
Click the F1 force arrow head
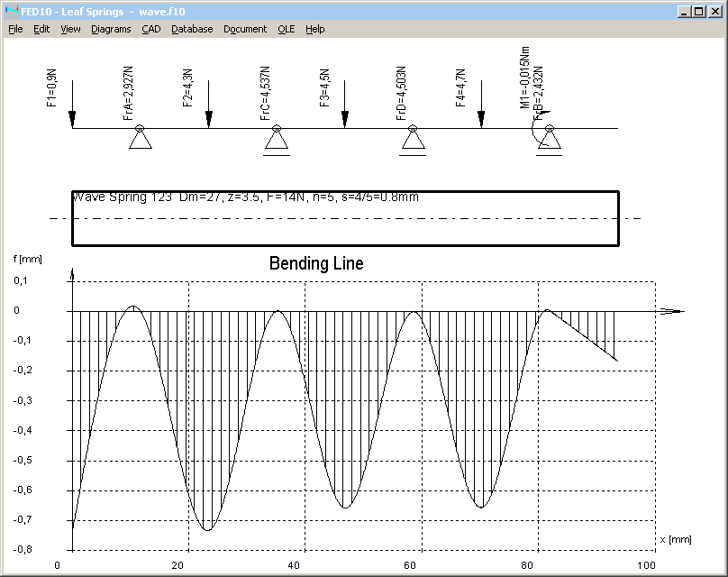[x=72, y=119]
